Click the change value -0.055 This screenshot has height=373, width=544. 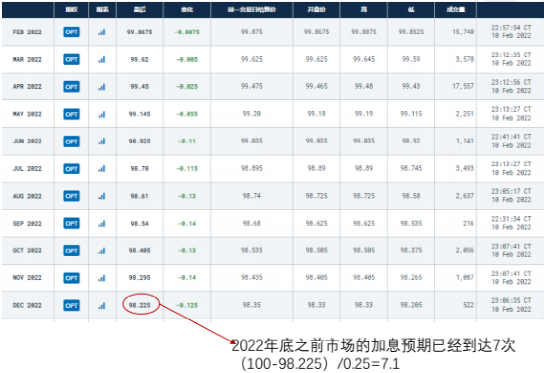pos(187,114)
